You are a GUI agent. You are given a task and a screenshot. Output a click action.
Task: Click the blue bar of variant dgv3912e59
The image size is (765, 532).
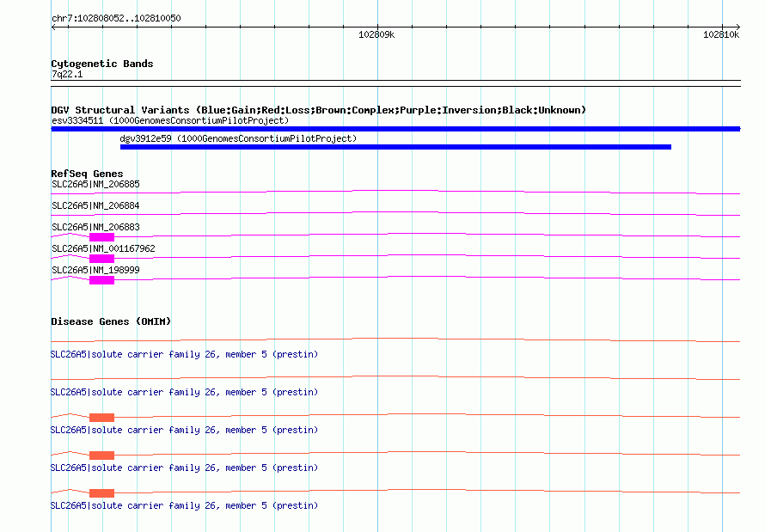point(395,147)
